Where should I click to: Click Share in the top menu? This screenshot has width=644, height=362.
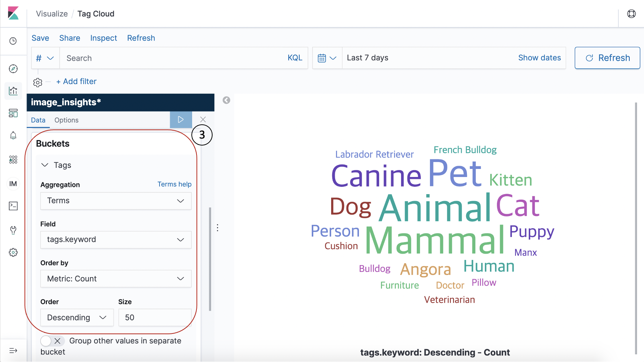tap(70, 38)
